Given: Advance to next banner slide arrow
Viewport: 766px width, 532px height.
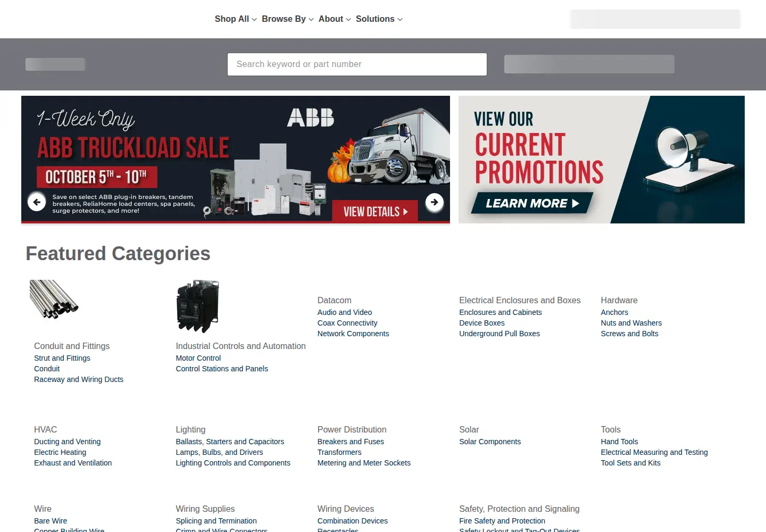Looking at the screenshot, I should pyautogui.click(x=435, y=202).
